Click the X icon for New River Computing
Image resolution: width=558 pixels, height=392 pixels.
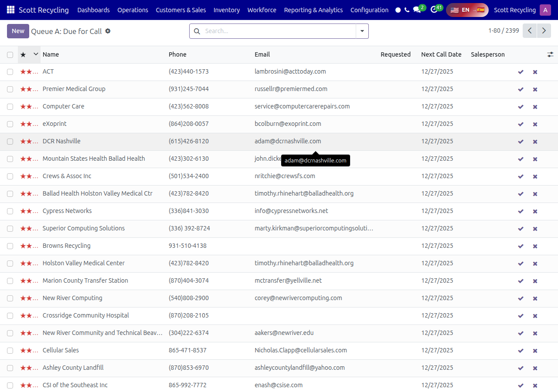[x=535, y=298]
